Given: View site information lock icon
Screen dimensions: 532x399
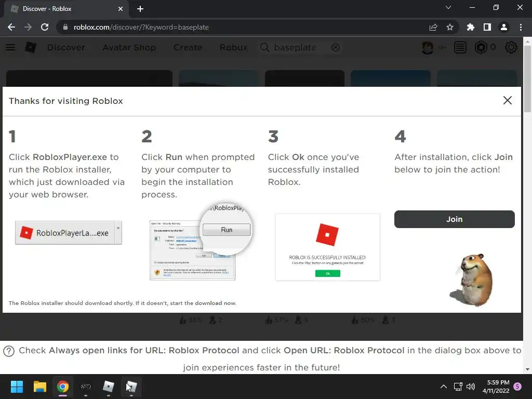Looking at the screenshot, I should point(65,27).
